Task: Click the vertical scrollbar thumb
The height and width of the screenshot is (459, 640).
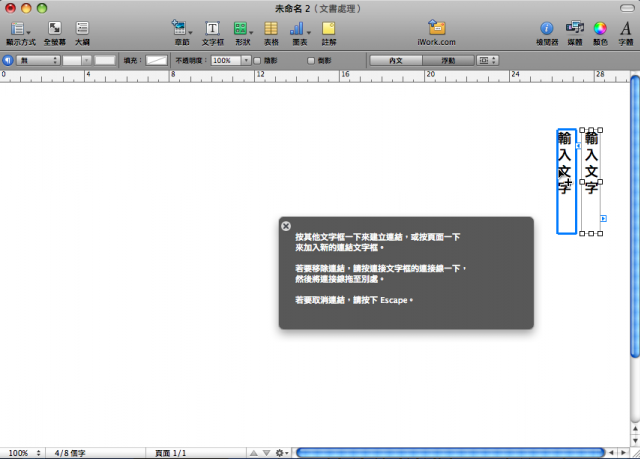Action: [635, 216]
